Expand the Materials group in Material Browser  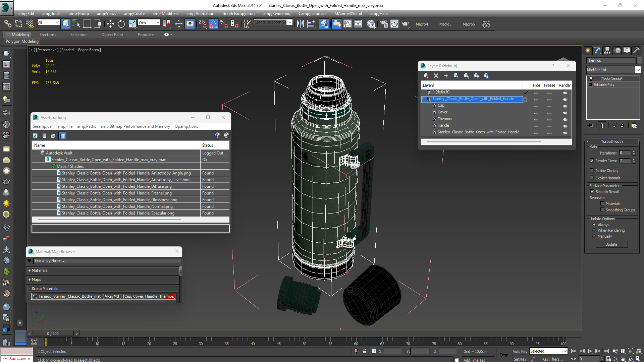tap(30, 270)
